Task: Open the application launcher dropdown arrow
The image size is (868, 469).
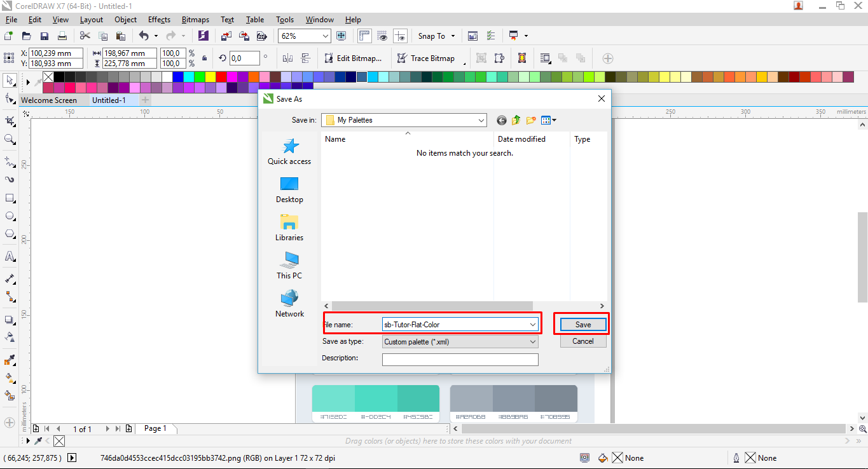Action: pyautogui.click(x=526, y=36)
